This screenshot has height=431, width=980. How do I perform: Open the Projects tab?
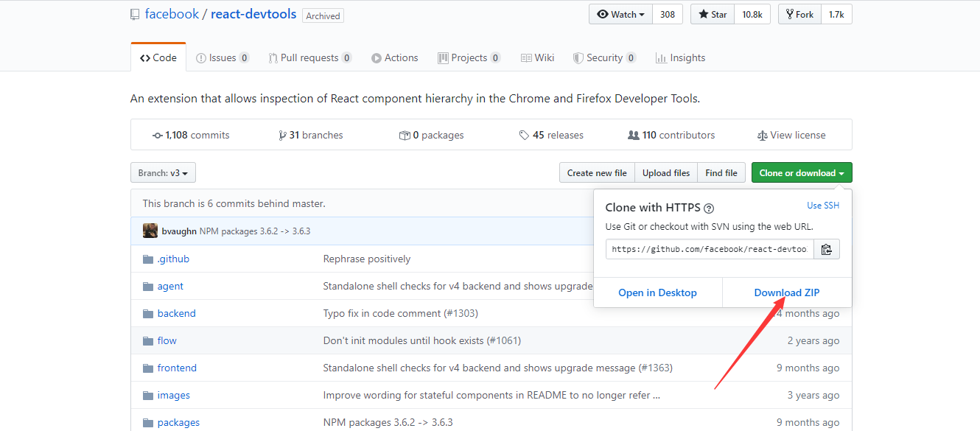point(469,57)
